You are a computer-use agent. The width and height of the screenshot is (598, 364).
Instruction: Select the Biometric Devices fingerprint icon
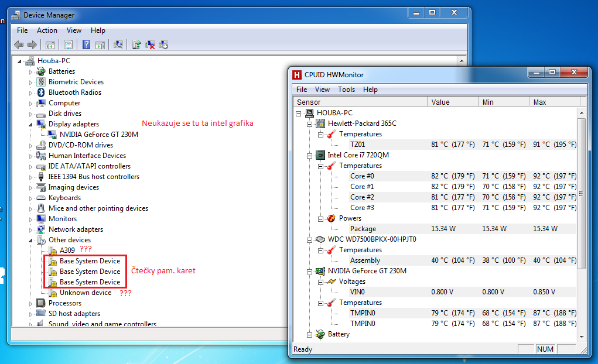[41, 82]
